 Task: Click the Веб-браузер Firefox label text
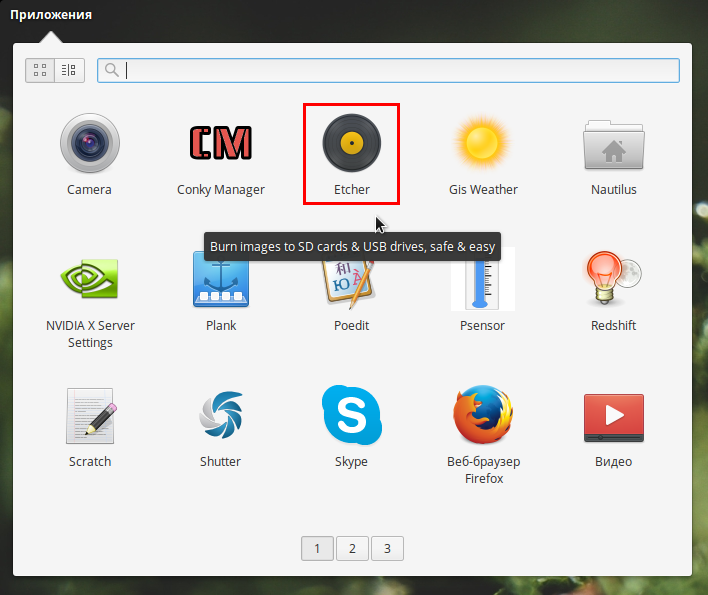pyautogui.click(x=484, y=470)
